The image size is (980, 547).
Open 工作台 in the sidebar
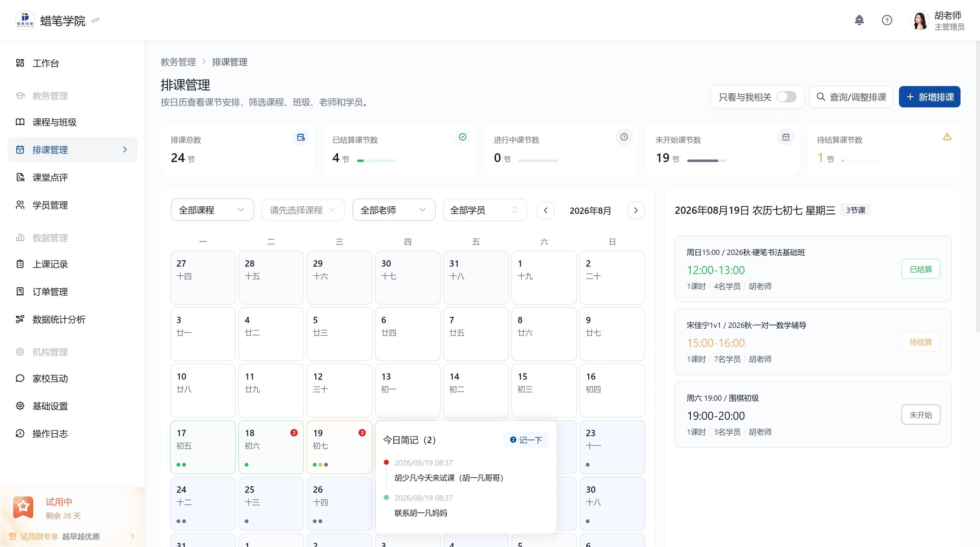tap(72, 63)
